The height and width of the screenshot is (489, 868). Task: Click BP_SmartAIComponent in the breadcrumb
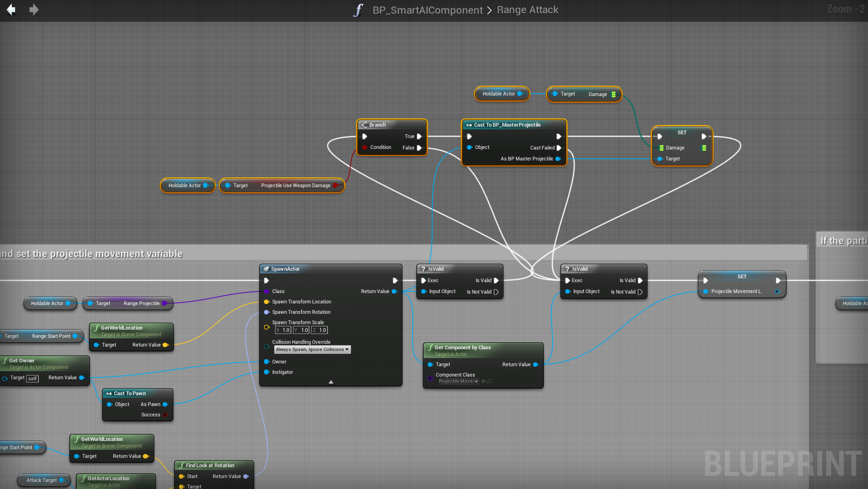tap(427, 10)
